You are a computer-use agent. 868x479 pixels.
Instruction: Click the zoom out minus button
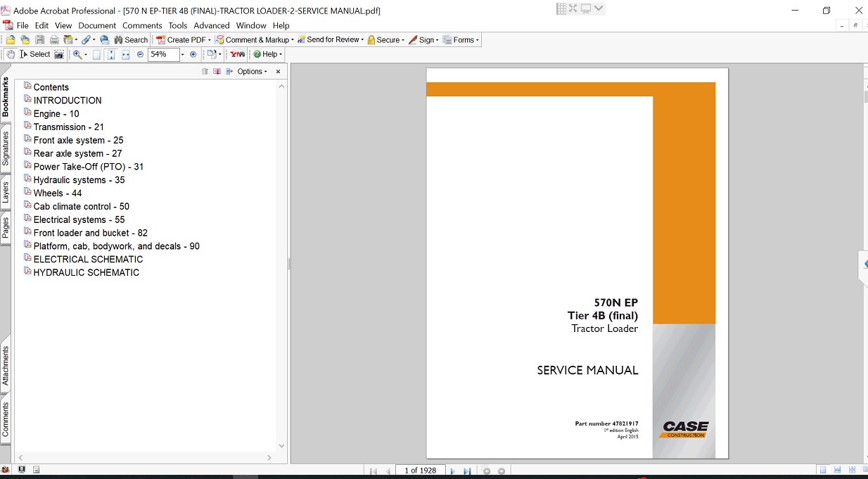point(140,54)
